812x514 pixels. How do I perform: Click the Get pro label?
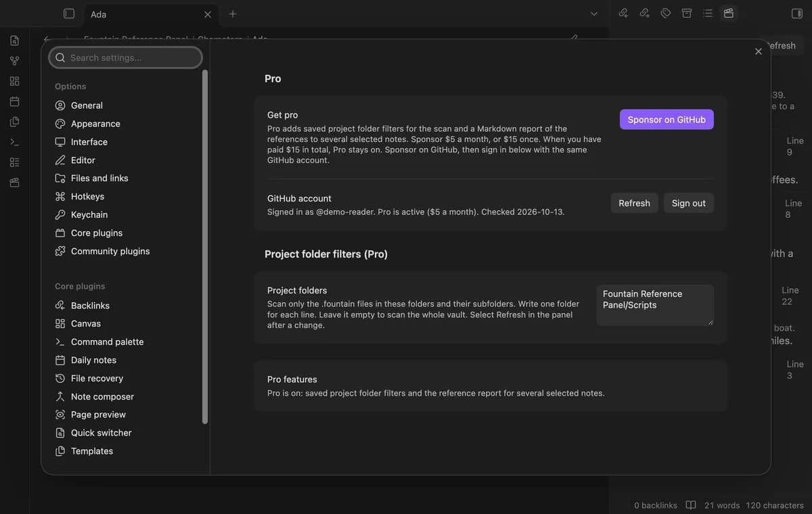283,115
